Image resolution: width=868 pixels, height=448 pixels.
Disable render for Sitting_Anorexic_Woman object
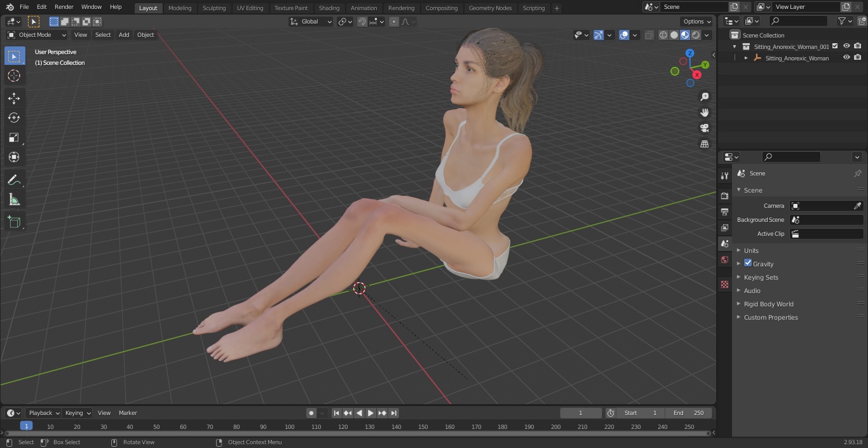click(x=858, y=58)
